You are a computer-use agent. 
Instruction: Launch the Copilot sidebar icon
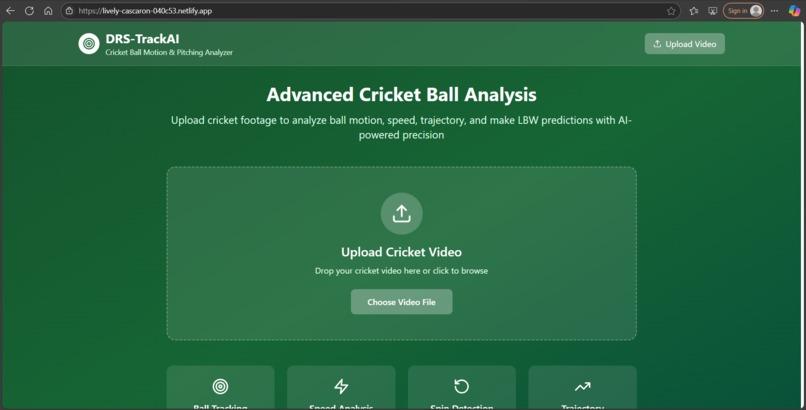click(x=794, y=11)
